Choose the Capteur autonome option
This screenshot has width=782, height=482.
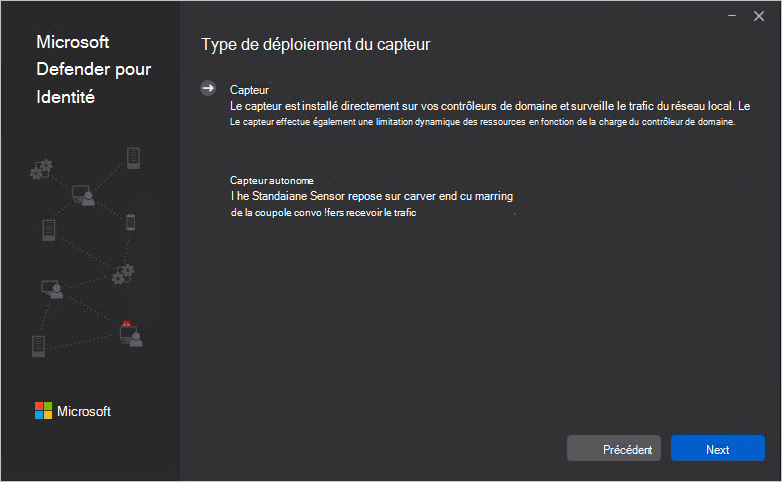(271, 181)
